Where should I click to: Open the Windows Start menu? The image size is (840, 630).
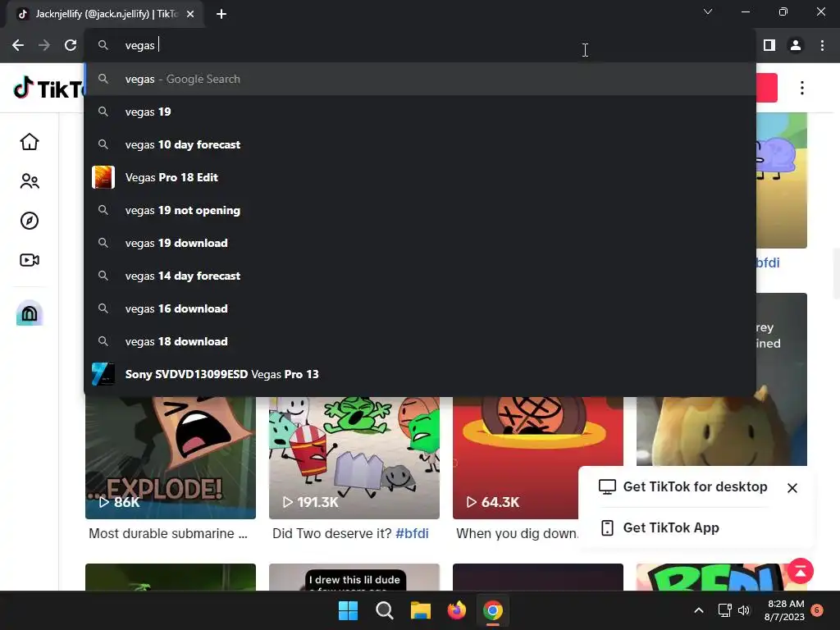point(348,610)
